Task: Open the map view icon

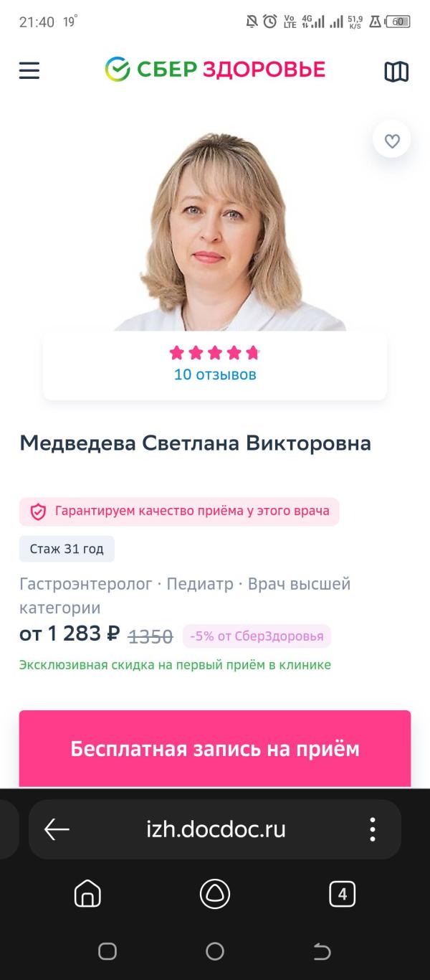Action: [x=396, y=71]
